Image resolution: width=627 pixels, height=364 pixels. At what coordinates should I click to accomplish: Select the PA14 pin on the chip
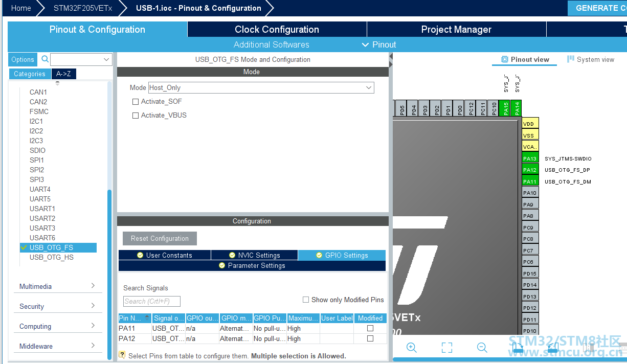517,108
